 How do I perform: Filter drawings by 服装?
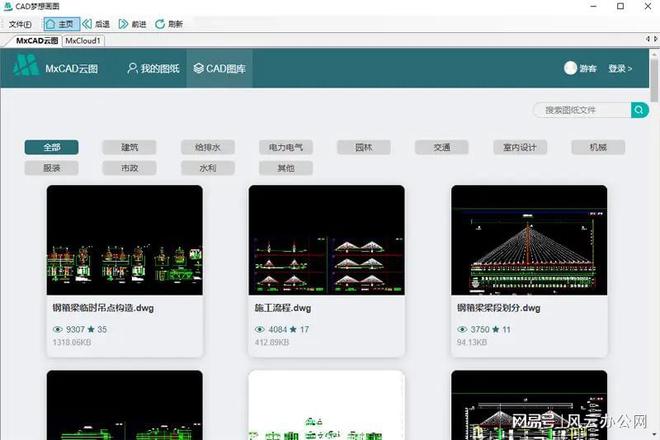pyautogui.click(x=51, y=168)
